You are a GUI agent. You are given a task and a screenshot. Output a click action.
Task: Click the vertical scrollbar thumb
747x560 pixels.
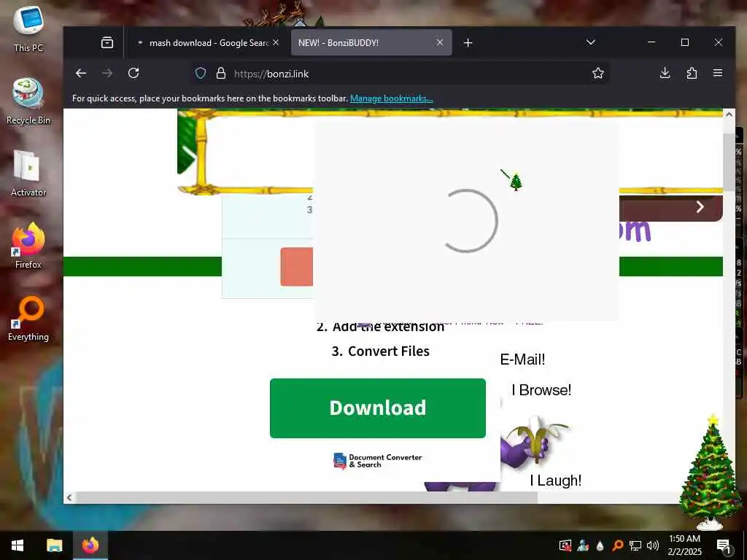coord(729,162)
